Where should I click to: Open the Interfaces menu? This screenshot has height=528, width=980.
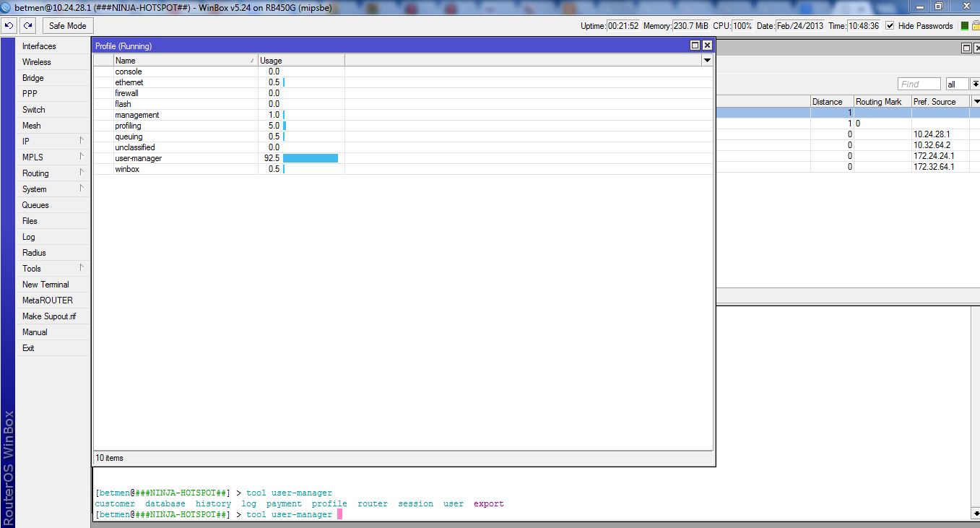39,46
